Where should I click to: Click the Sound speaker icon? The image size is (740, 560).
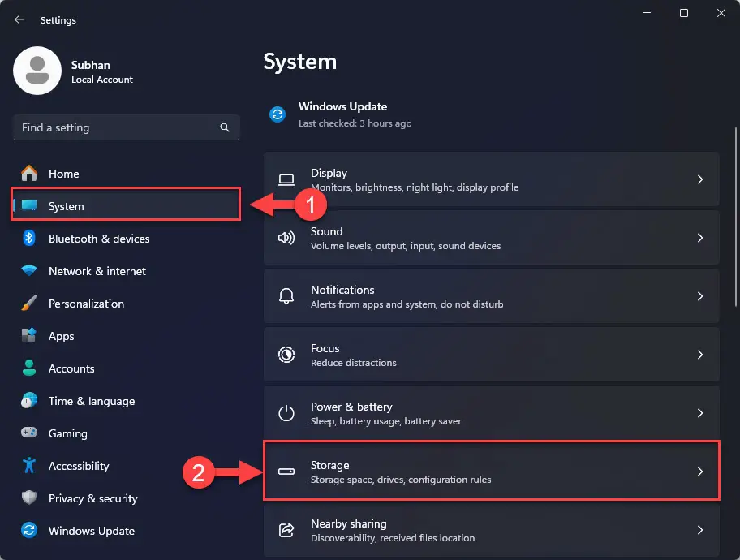(286, 238)
